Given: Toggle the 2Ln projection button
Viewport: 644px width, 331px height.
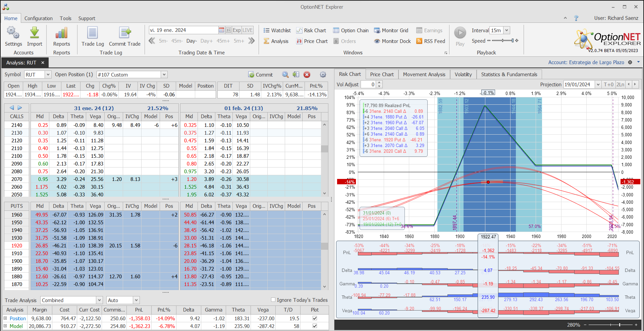Looking at the screenshot, I should coord(621,85).
